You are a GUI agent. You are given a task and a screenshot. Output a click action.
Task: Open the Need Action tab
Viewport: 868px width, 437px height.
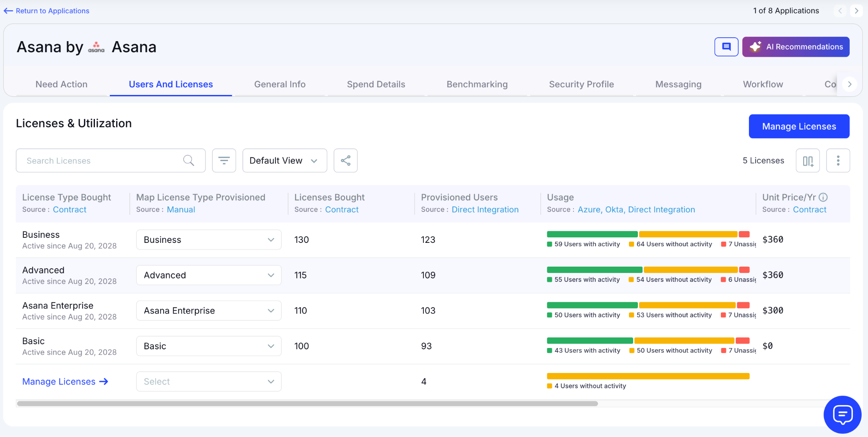point(61,84)
